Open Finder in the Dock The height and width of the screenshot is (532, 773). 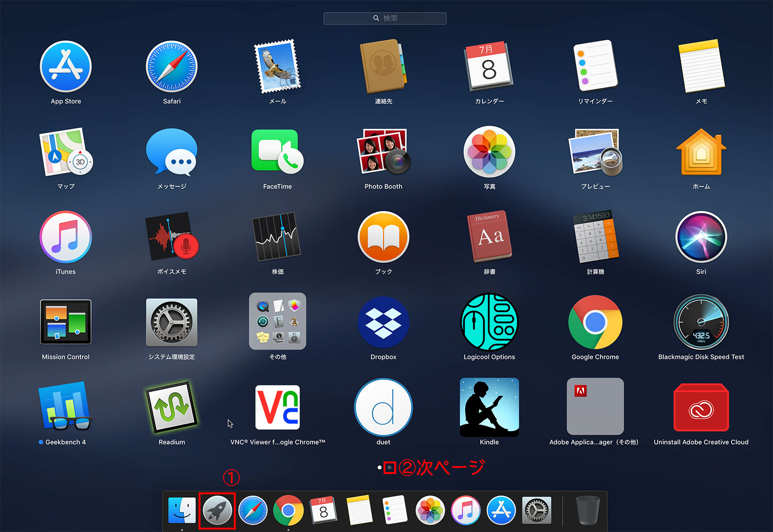[182, 510]
